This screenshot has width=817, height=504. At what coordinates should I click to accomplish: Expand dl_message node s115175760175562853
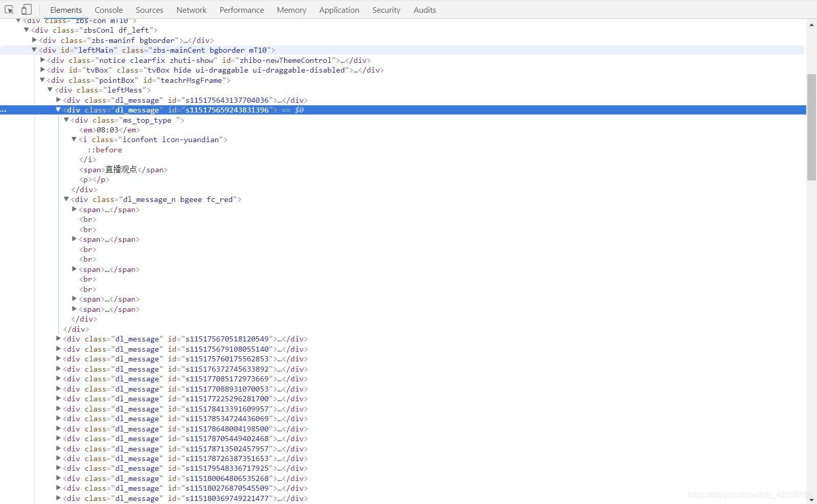click(58, 358)
